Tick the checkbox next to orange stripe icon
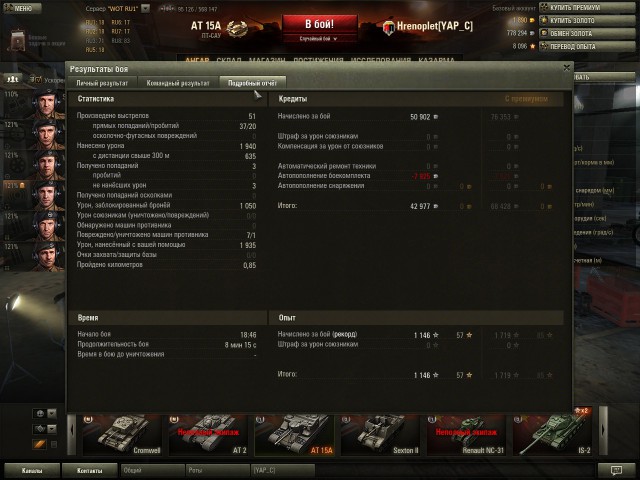Image resolution: width=640 pixels, height=480 pixels. pyautogui.click(x=53, y=444)
